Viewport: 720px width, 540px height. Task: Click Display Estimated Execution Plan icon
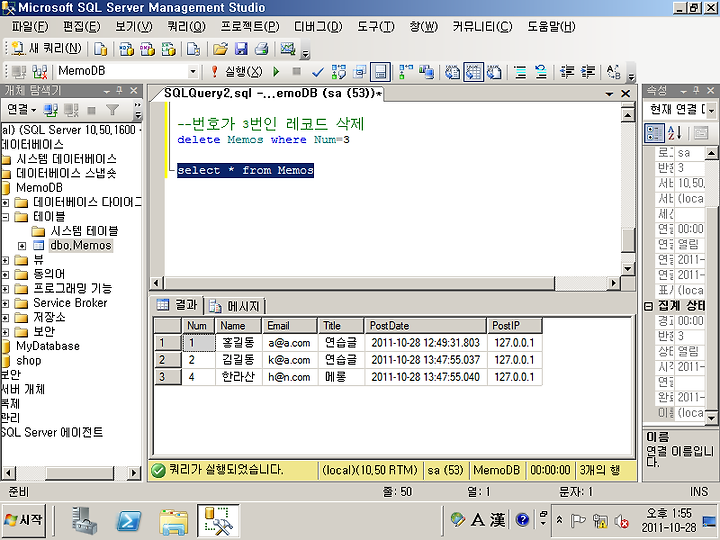tap(339, 72)
